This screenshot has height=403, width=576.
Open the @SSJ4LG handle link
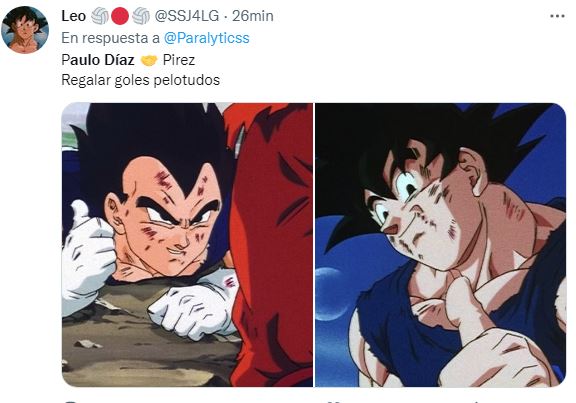[186, 16]
